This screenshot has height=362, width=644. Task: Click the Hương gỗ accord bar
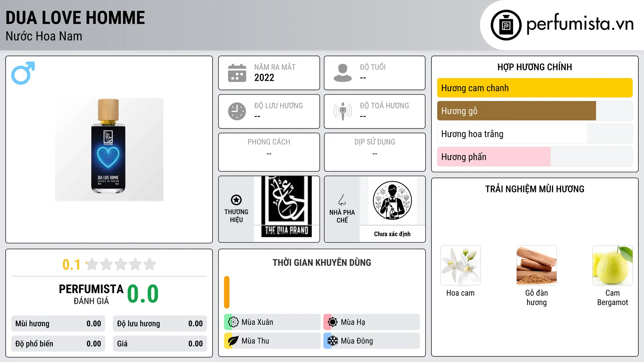pos(535,111)
